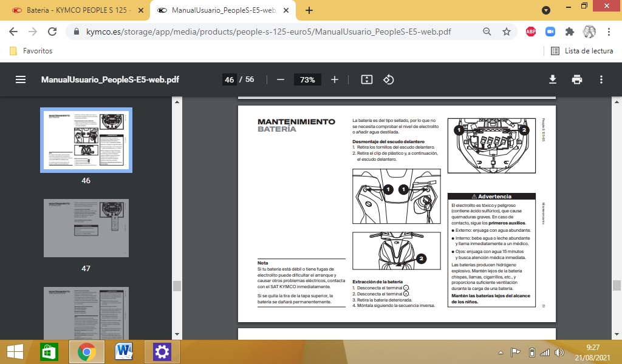The width and height of the screenshot is (622, 364).
Task: Open the Windows Start button
Action: (x=15, y=352)
